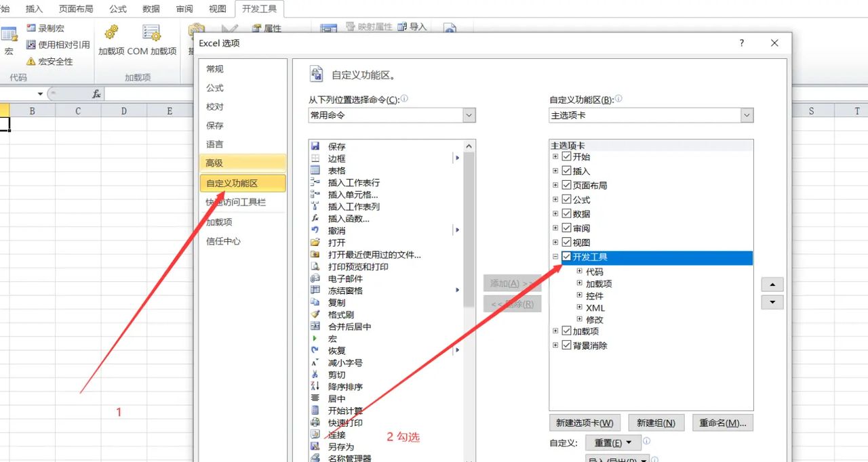This screenshot has height=462, width=868.
Task: Uncheck the 视图 tab checkbox
Action: tap(567, 242)
